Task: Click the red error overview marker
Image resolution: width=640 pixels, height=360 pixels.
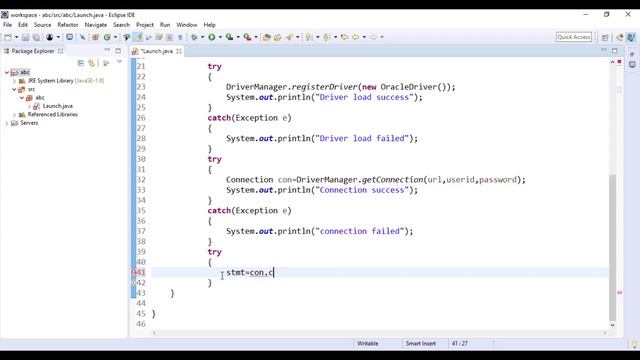Action: tap(620, 293)
